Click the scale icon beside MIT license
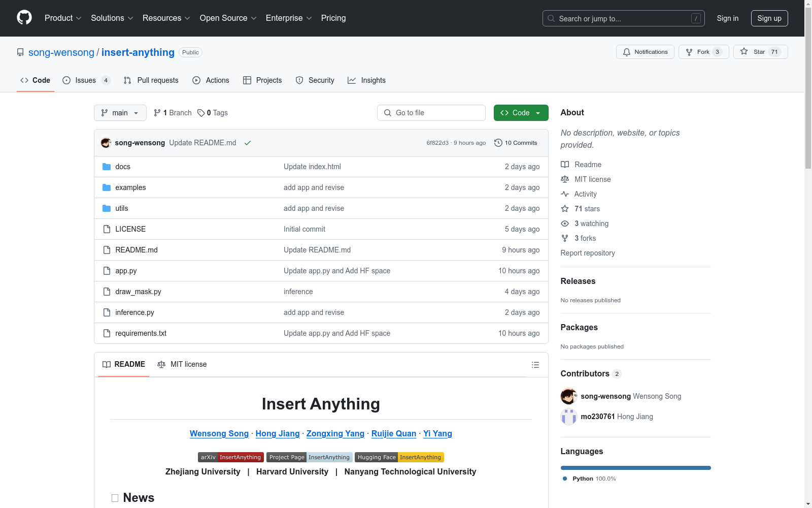Image resolution: width=812 pixels, height=508 pixels. point(565,179)
